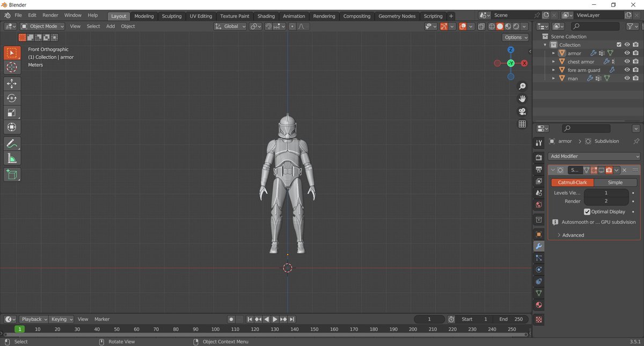The height and width of the screenshot is (346, 644).
Task: Switch to Wireframe viewport shading
Action: point(492,26)
